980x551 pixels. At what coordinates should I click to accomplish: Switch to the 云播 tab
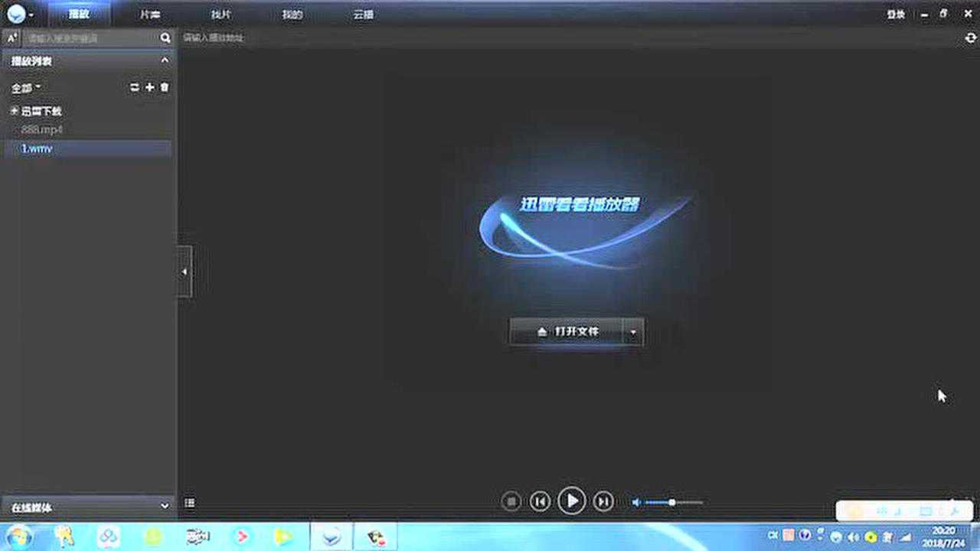click(x=363, y=15)
